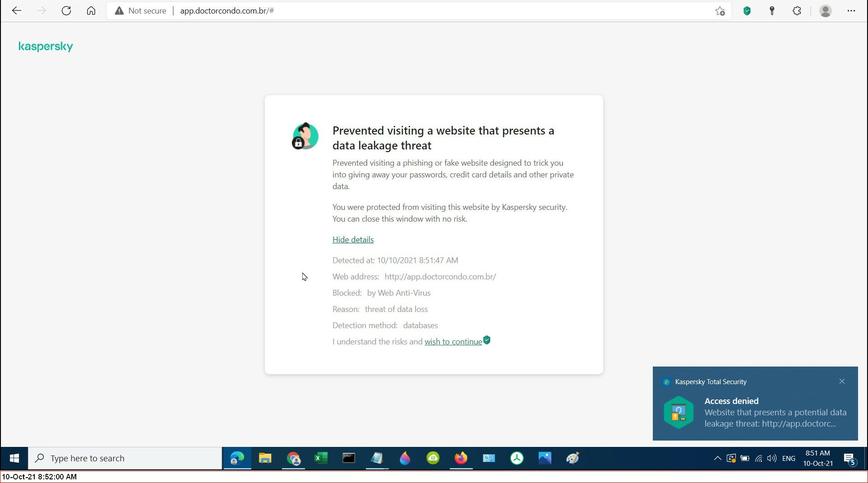Click the green shield beside wish to continue
Viewport: 868px width, 483px height.
(487, 340)
